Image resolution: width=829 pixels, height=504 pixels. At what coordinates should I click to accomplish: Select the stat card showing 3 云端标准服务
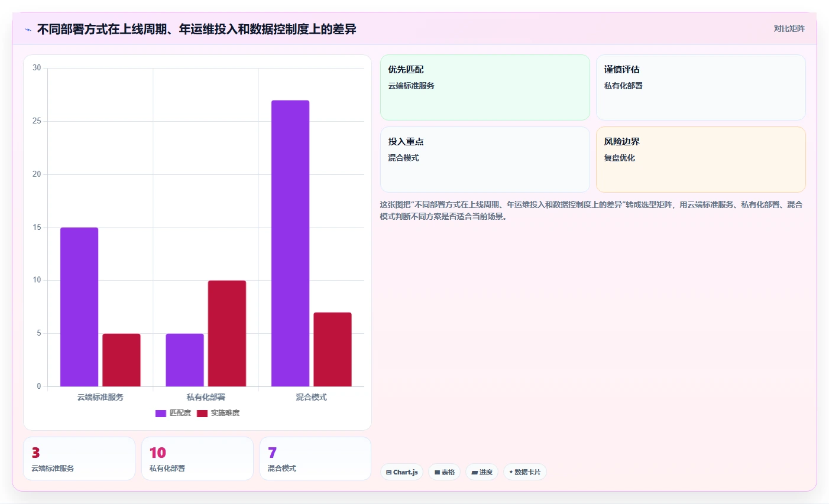pos(79,459)
